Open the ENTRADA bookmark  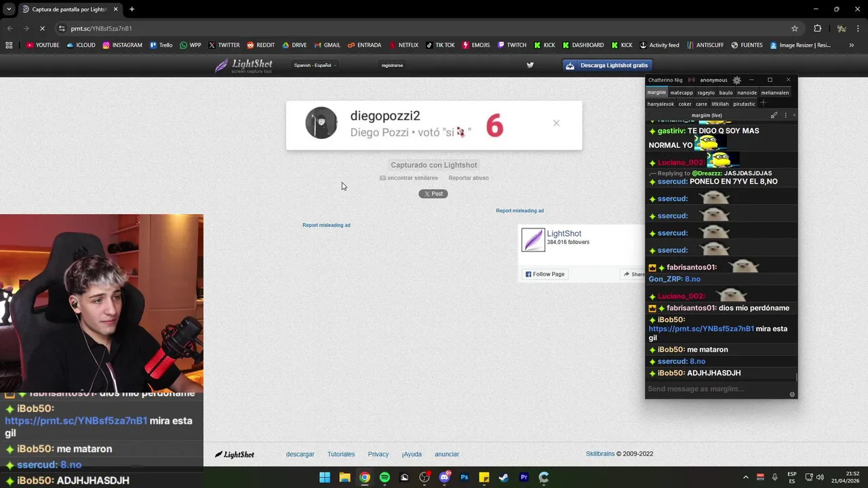(364, 45)
